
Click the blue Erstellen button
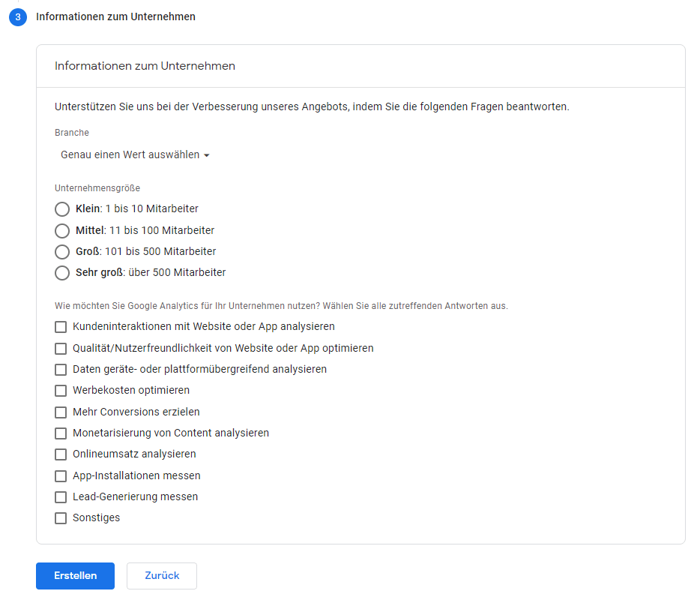point(76,575)
